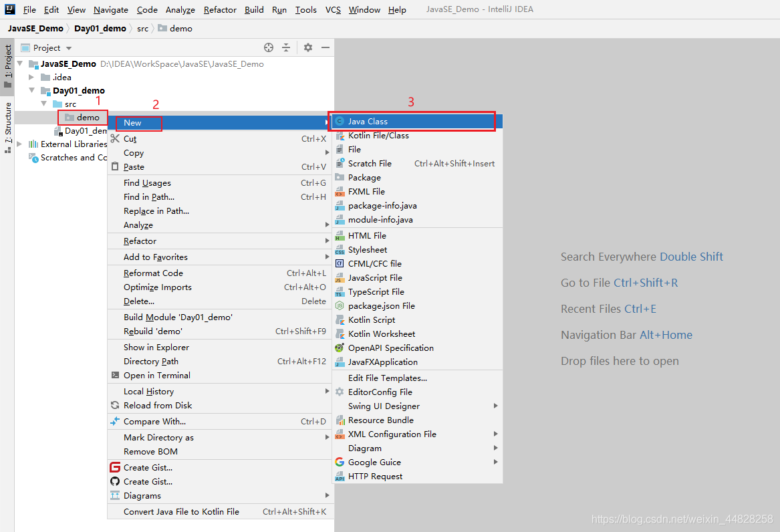Image resolution: width=780 pixels, height=532 pixels.
Task: Click the Compare With arrows icon
Action: 115,421
